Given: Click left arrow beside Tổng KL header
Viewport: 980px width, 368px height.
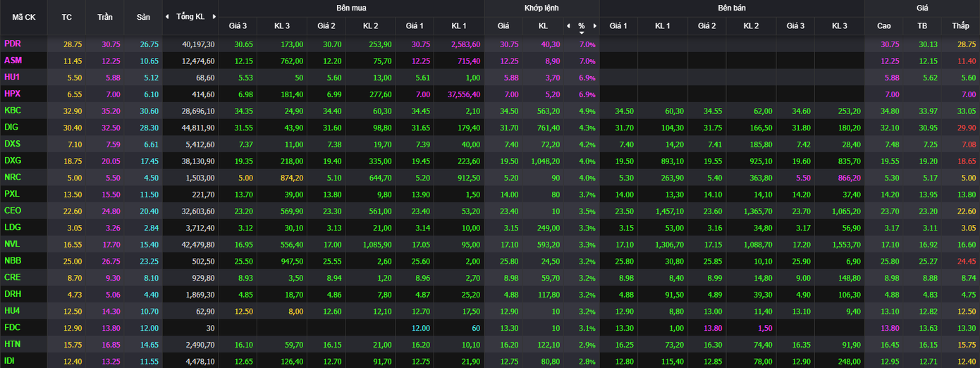Looking at the screenshot, I should click(x=167, y=16).
